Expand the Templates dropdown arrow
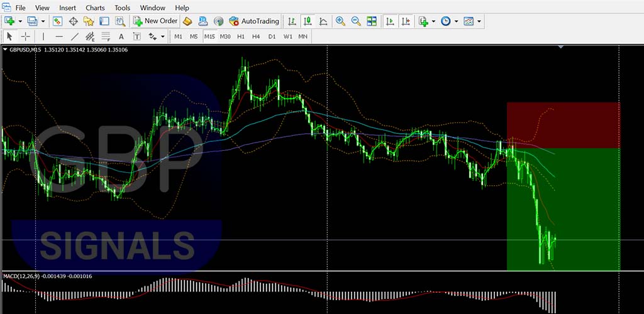 479,21
